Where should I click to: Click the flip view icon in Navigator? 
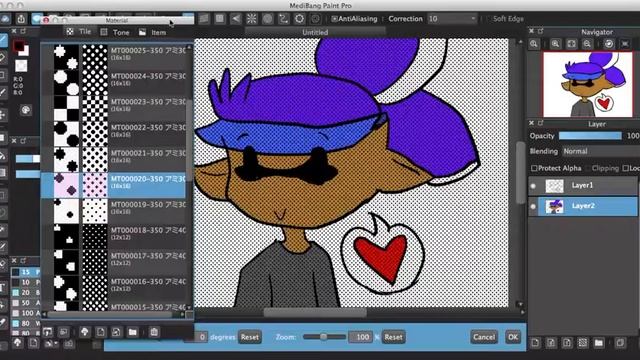[625, 44]
